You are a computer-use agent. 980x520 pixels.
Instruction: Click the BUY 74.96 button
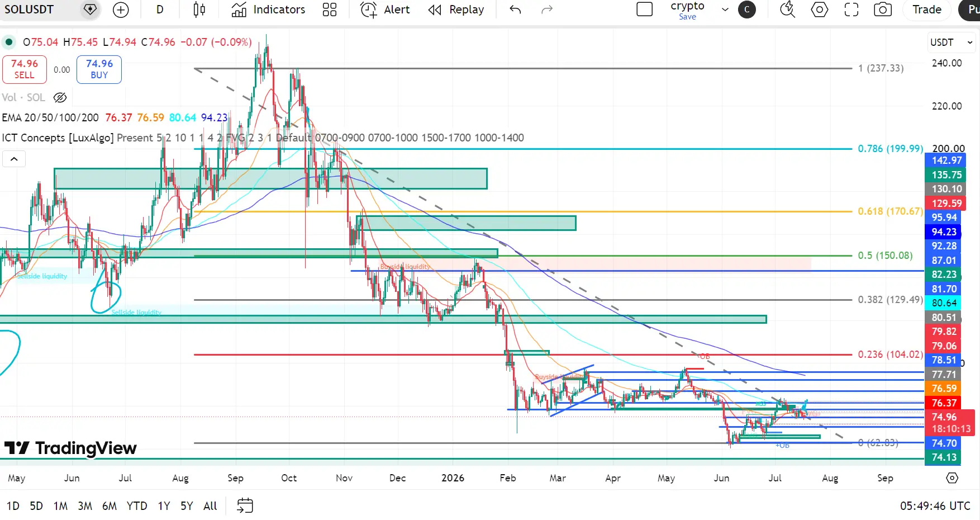coord(99,69)
